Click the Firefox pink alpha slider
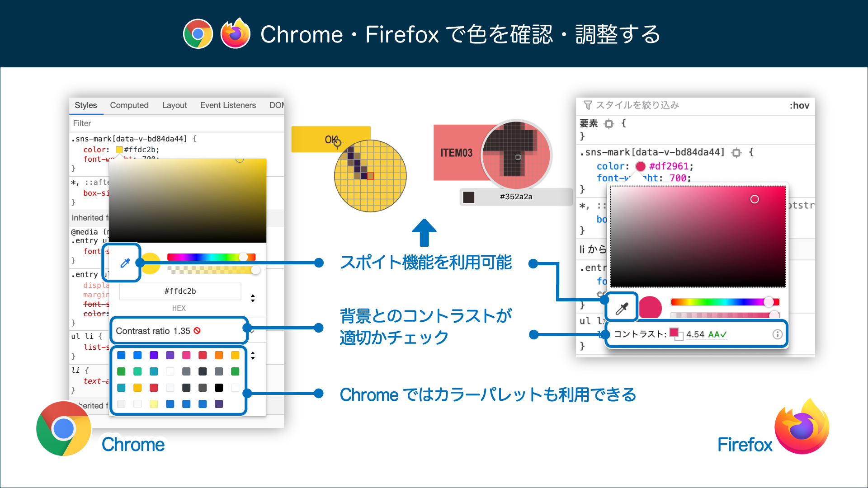Viewport: 868px width, 488px height. point(725,315)
